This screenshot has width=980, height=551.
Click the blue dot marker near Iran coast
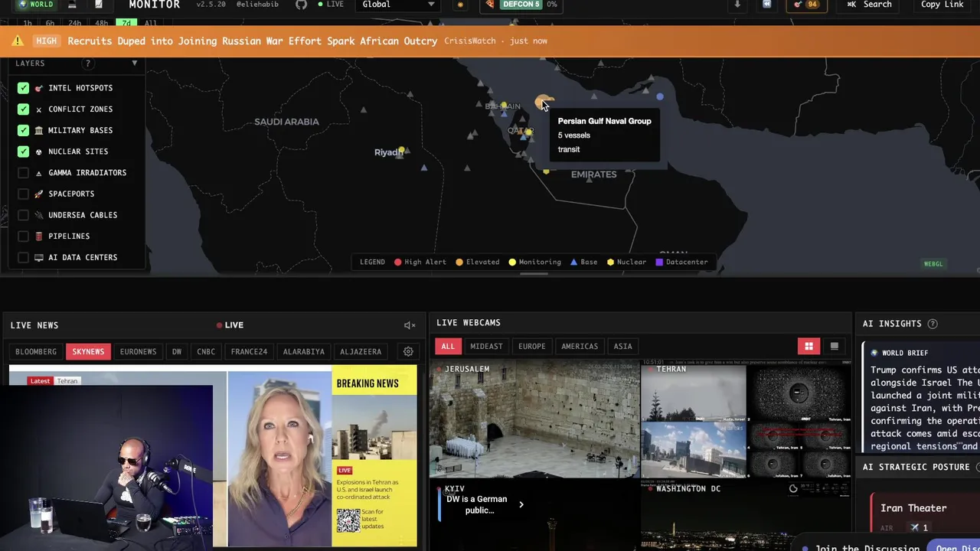660,96
